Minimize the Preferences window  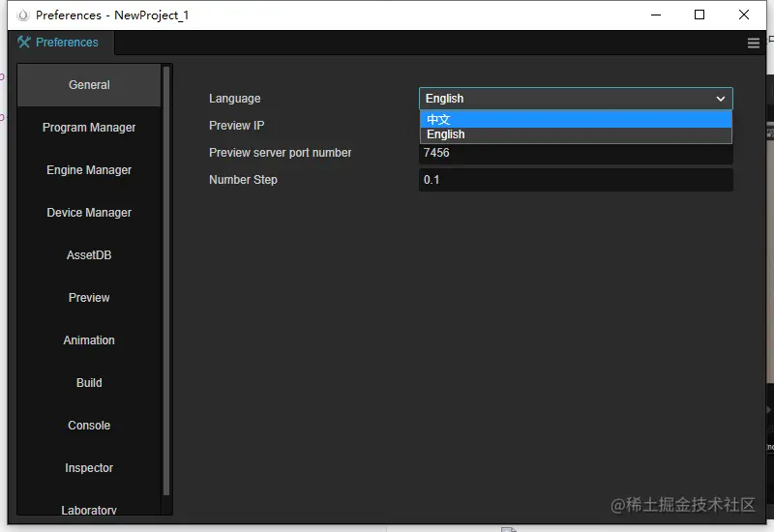(656, 15)
